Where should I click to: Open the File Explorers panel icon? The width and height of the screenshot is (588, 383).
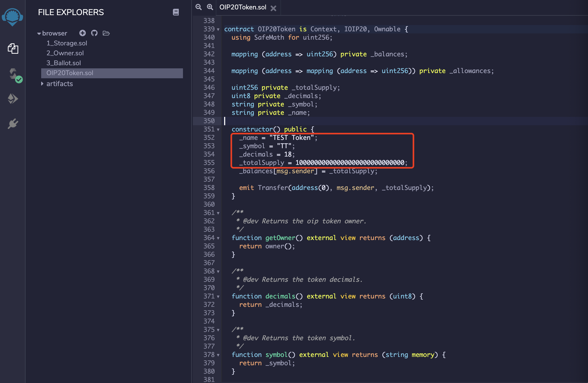coord(13,49)
